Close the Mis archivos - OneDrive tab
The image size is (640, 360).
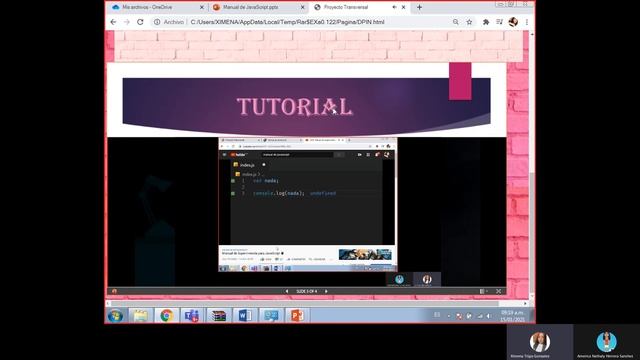[x=202, y=7]
